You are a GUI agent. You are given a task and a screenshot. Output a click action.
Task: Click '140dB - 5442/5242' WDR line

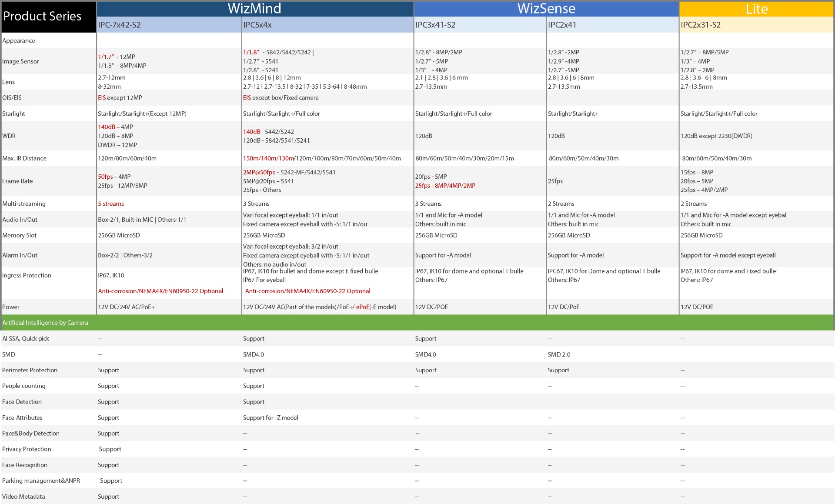268,131
